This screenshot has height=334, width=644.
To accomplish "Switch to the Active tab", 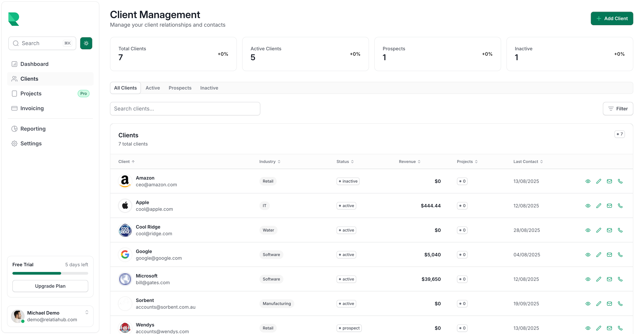I will pyautogui.click(x=153, y=88).
